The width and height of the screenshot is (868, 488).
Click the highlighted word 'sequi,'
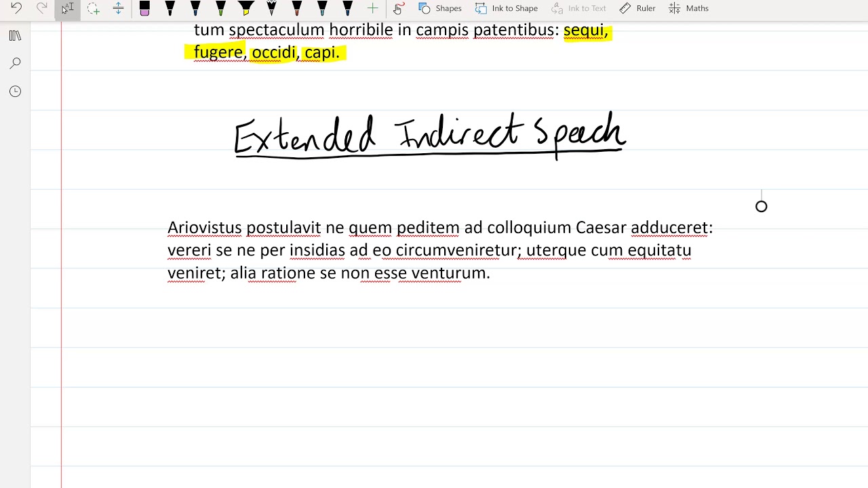[x=586, y=30]
